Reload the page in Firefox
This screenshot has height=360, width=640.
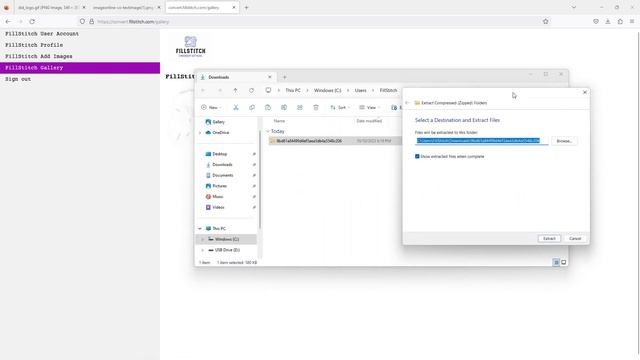pyautogui.click(x=32, y=22)
